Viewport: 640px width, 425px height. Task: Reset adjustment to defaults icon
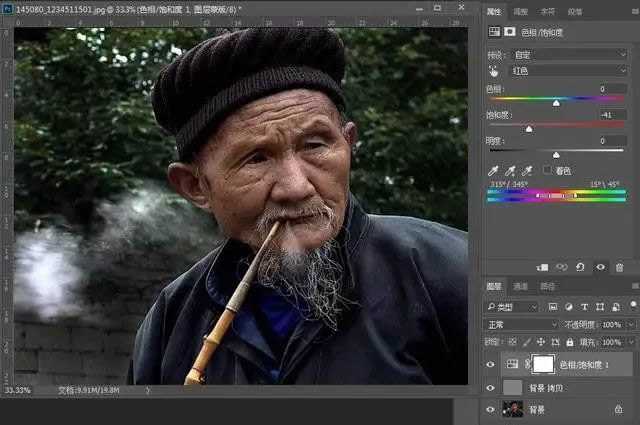point(581,267)
